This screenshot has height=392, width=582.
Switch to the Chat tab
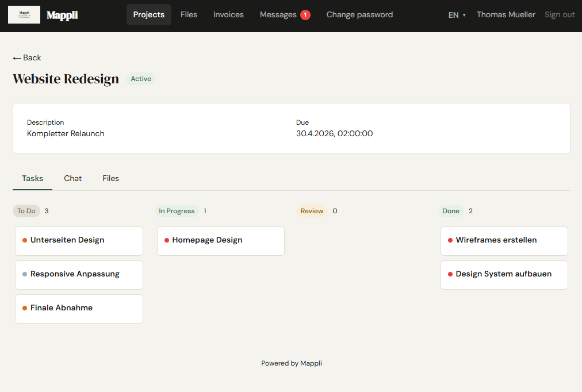72,178
